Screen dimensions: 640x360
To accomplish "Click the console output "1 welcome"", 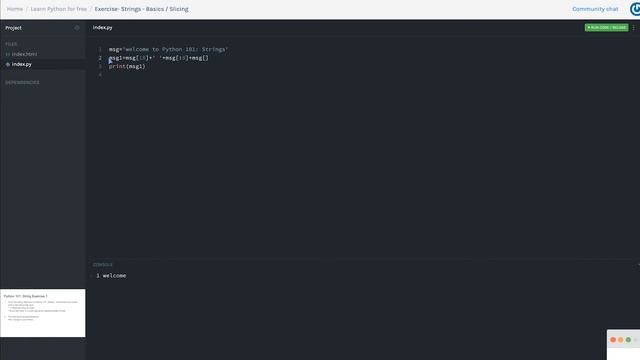I will tap(111, 276).
